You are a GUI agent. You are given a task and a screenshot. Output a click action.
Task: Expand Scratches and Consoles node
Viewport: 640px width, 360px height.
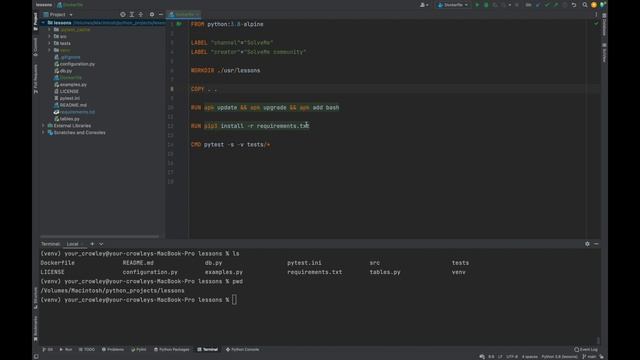tap(43, 133)
